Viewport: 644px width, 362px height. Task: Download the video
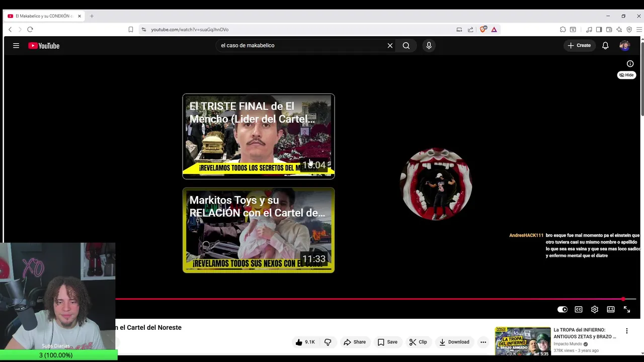454,342
